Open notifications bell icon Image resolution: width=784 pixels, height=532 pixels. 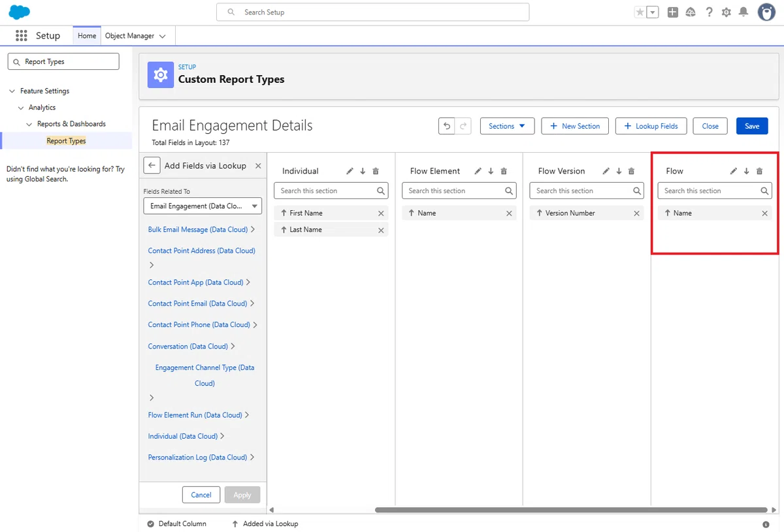tap(743, 12)
